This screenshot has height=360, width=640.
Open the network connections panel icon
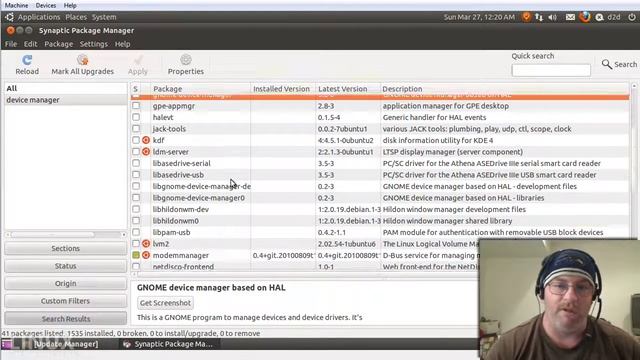click(539, 17)
